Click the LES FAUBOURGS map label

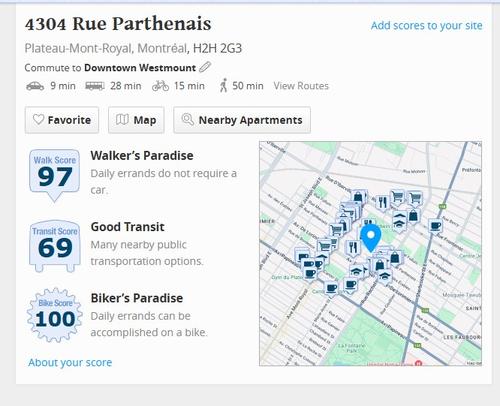click(462, 337)
